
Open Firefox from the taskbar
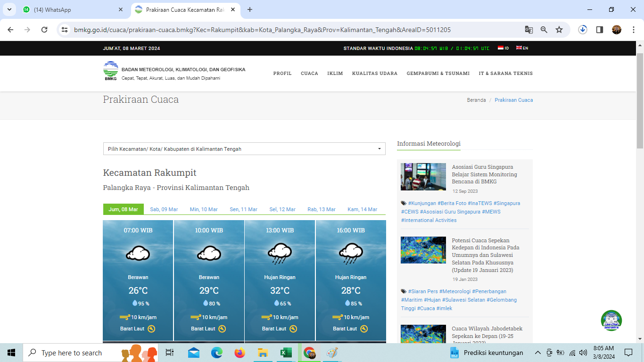coord(239,353)
